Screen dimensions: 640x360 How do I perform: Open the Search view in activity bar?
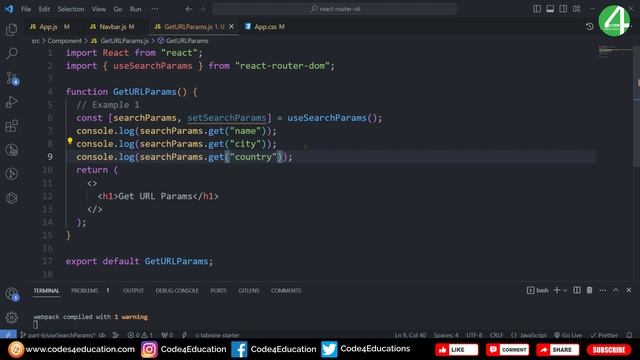(x=12, y=53)
